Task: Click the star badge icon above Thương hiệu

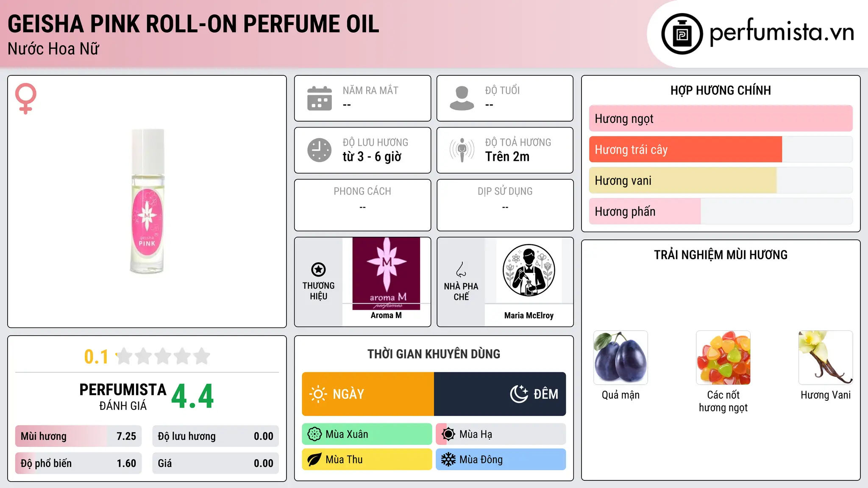Action: pos(318,269)
